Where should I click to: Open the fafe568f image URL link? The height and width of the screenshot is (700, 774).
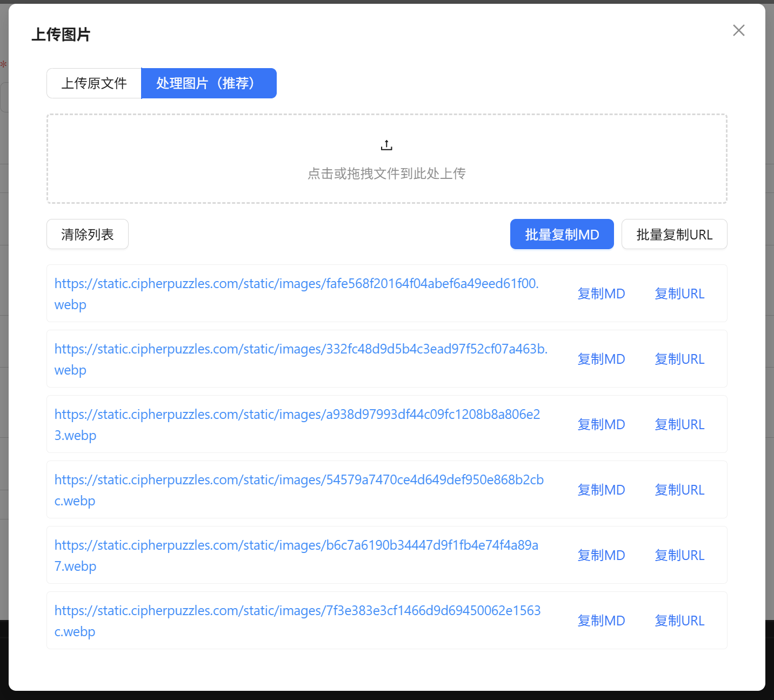296,284
